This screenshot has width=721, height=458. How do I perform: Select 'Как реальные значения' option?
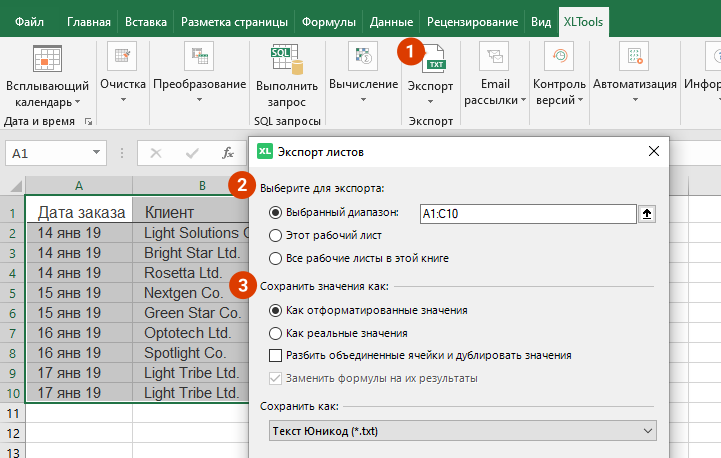point(276,333)
